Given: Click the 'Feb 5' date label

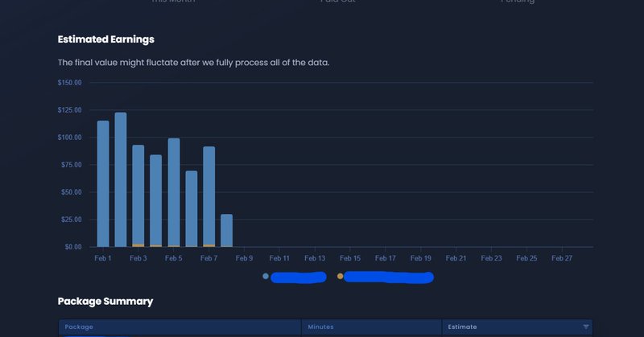Looking at the screenshot, I should pos(174,258).
